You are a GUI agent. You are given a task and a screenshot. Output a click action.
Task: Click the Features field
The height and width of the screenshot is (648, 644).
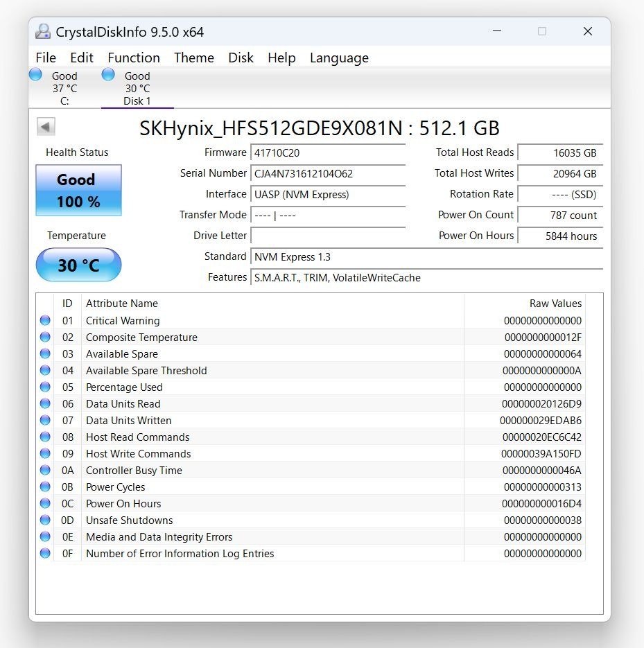426,278
